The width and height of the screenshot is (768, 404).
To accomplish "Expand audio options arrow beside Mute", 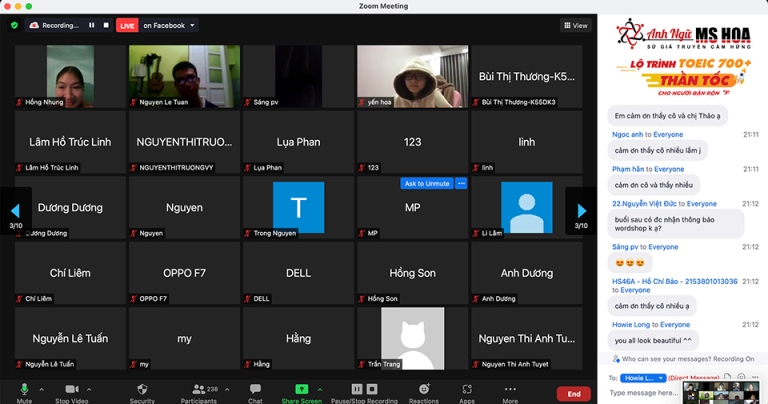I will (42, 388).
